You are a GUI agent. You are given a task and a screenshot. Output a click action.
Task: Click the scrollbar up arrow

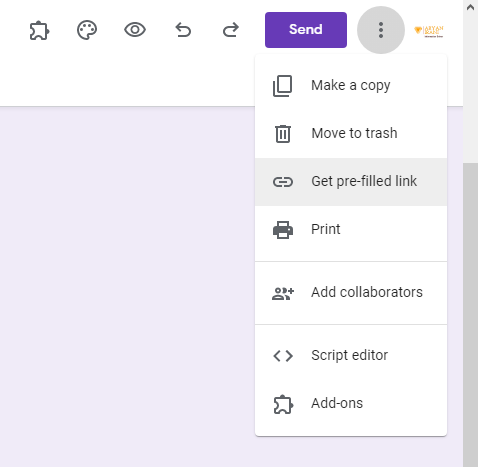coord(470,7)
